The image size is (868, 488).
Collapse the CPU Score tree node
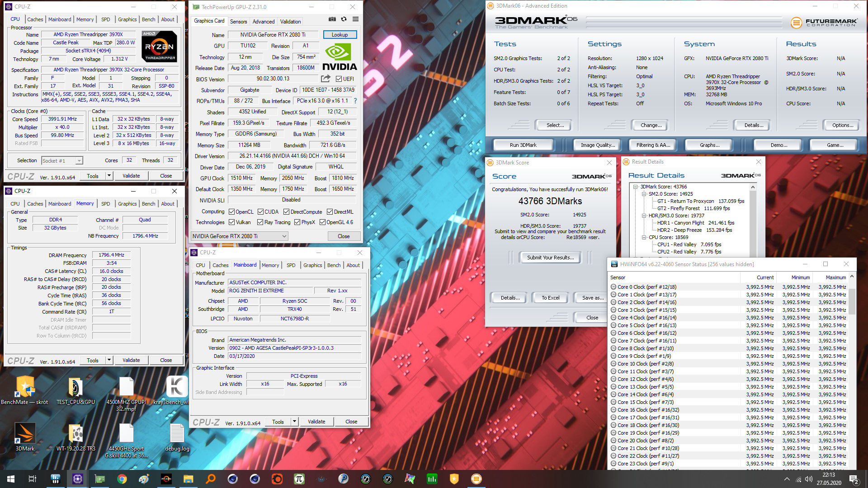tap(644, 237)
